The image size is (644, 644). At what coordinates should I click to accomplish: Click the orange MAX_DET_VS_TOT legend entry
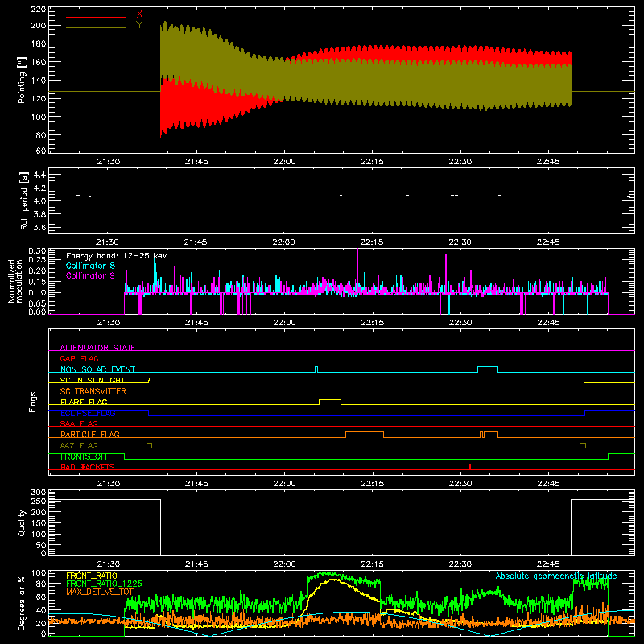[100, 592]
